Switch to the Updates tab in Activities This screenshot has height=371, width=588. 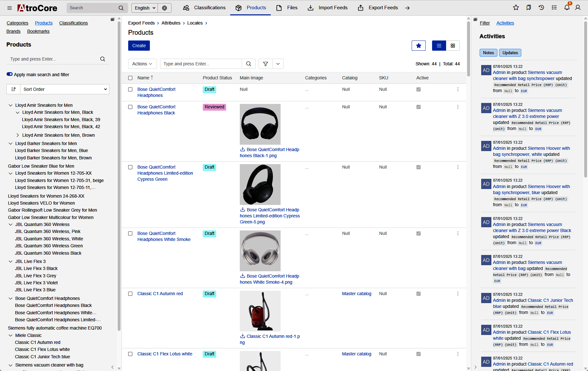pyautogui.click(x=510, y=53)
